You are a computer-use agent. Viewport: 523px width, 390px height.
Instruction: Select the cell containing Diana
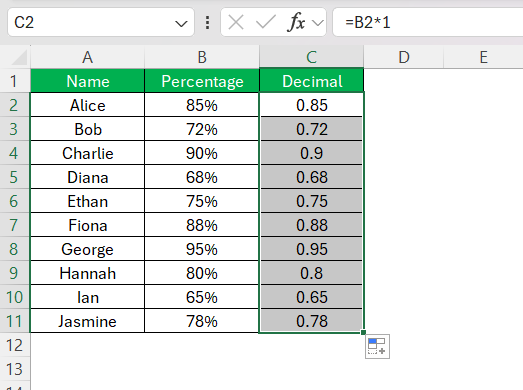click(x=87, y=177)
